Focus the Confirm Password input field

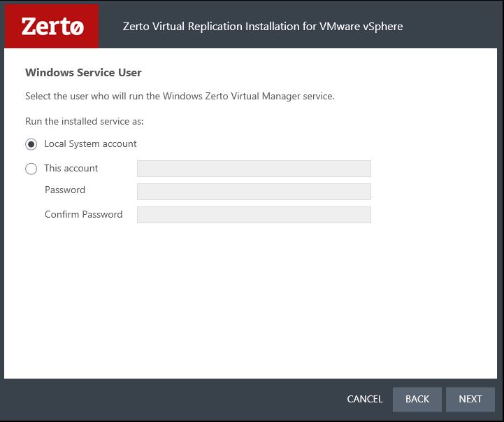(254, 215)
